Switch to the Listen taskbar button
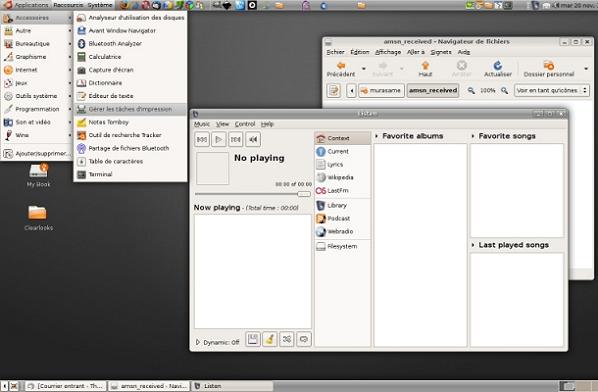This screenshot has height=392, width=598. [x=232, y=386]
